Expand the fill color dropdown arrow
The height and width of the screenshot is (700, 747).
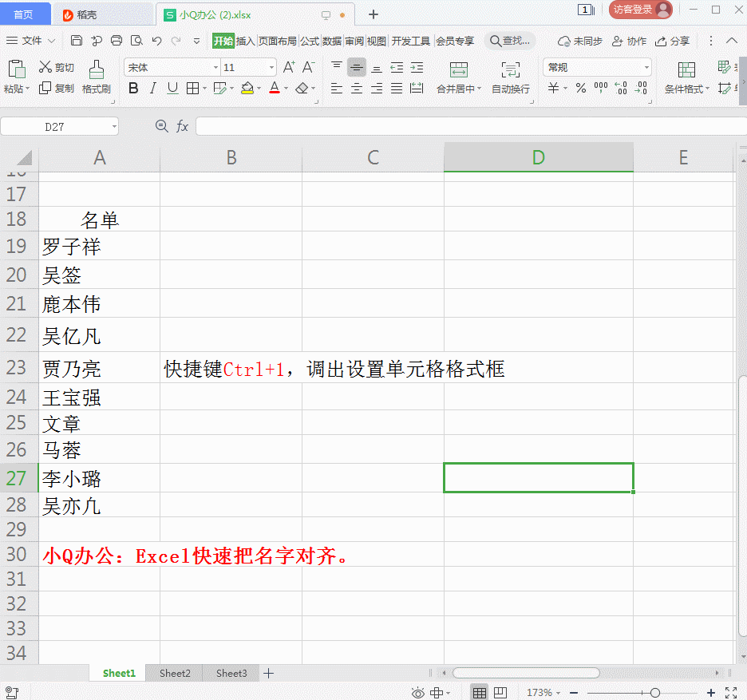[x=259, y=88]
